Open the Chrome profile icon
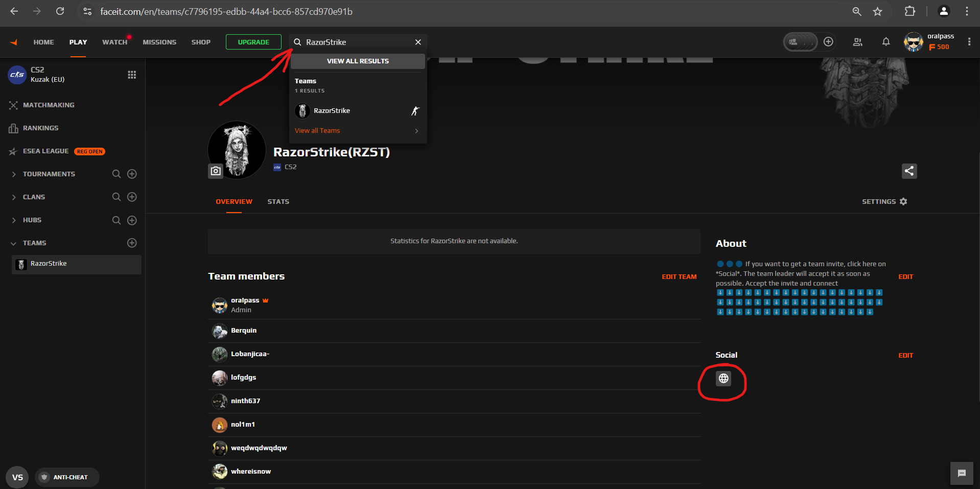The image size is (980, 489). coord(944,11)
